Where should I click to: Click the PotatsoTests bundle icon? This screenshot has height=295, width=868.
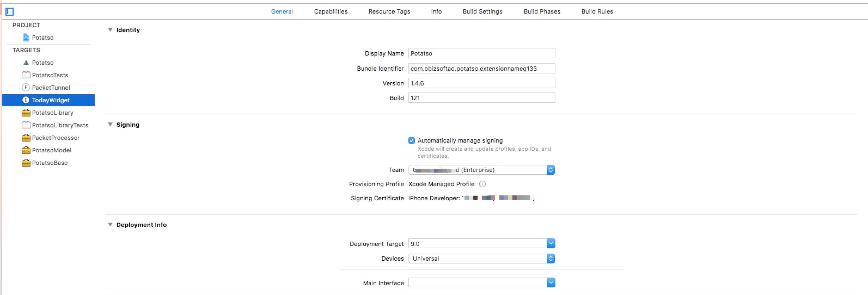[26, 75]
